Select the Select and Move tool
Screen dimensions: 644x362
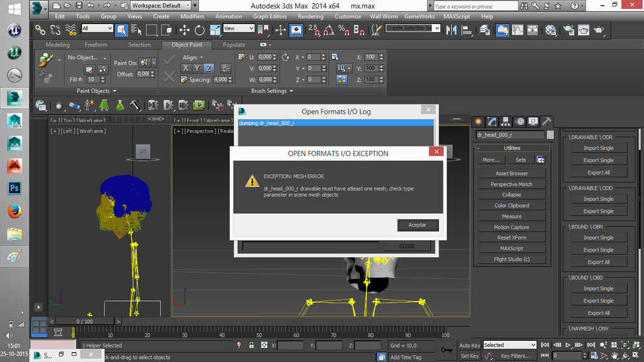click(184, 30)
